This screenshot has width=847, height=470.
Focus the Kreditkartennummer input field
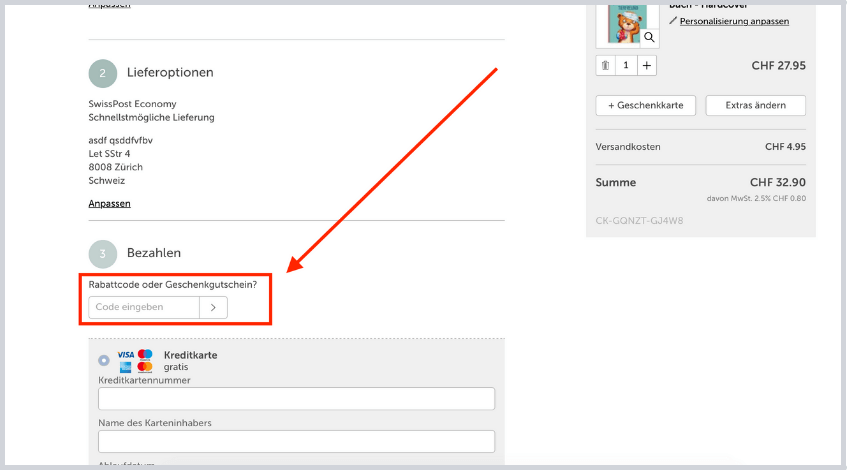[296, 399]
